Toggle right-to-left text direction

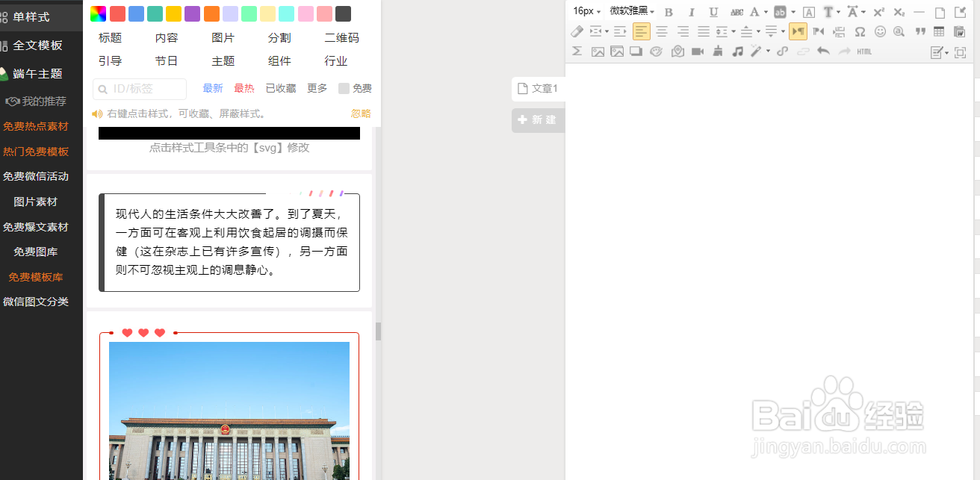click(x=819, y=31)
